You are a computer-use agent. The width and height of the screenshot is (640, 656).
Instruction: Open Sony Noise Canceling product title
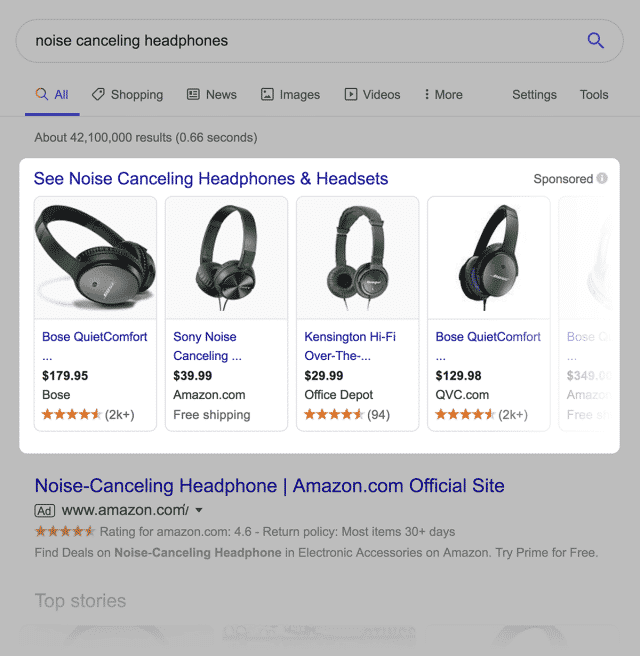(207, 346)
